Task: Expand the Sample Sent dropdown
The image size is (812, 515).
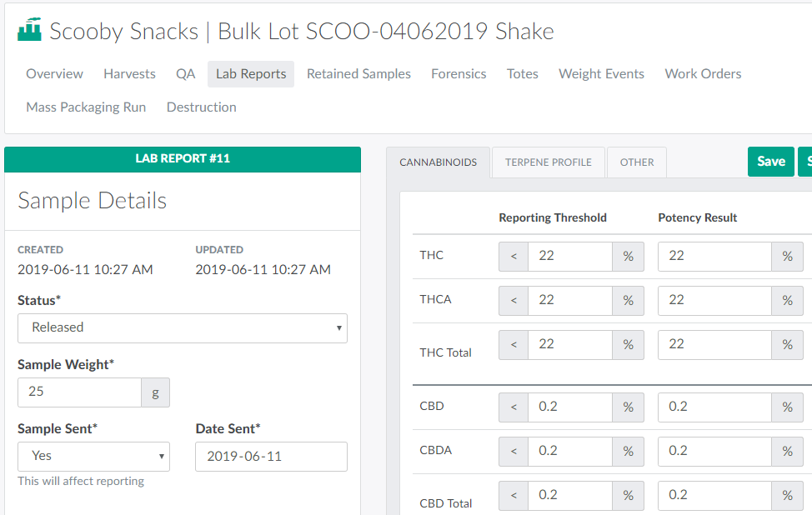Action: click(x=93, y=456)
